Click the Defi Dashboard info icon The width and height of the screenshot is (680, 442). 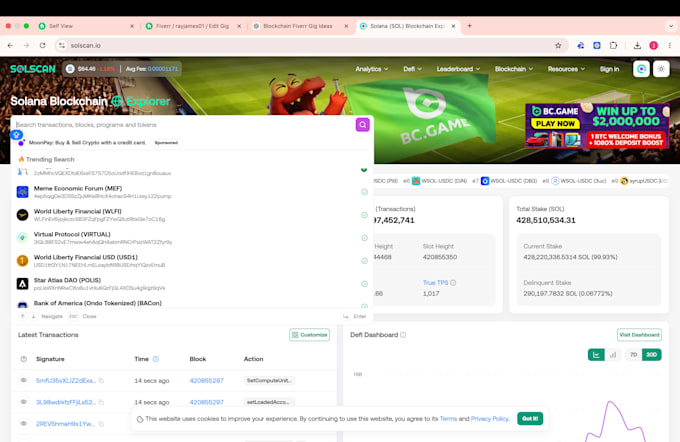403,335
